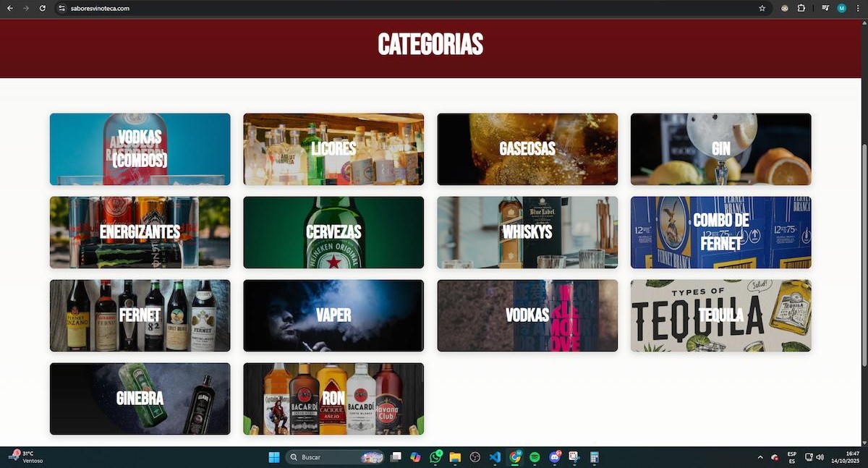This screenshot has width=868, height=468.
Task: Launch OBS Studio from the taskbar
Action: click(x=474, y=457)
